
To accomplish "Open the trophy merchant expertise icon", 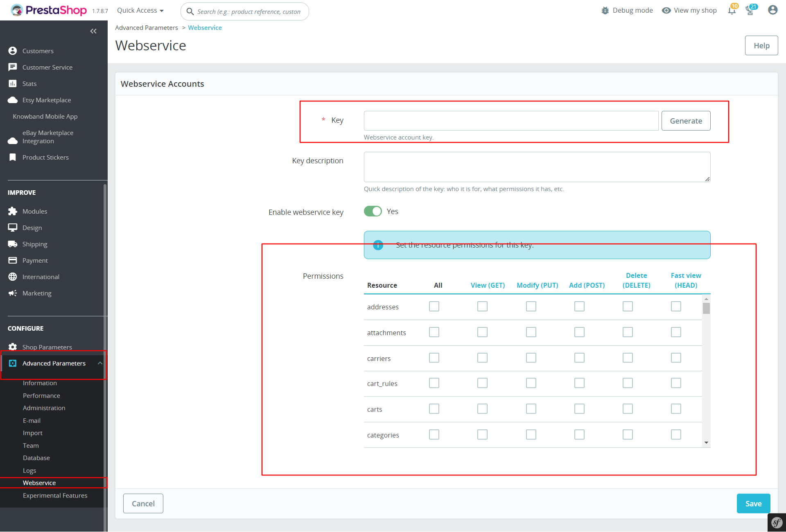I will [x=750, y=11].
